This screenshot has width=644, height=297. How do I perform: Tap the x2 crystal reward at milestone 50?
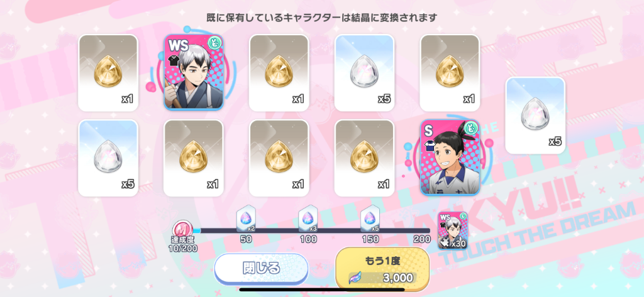click(x=246, y=219)
